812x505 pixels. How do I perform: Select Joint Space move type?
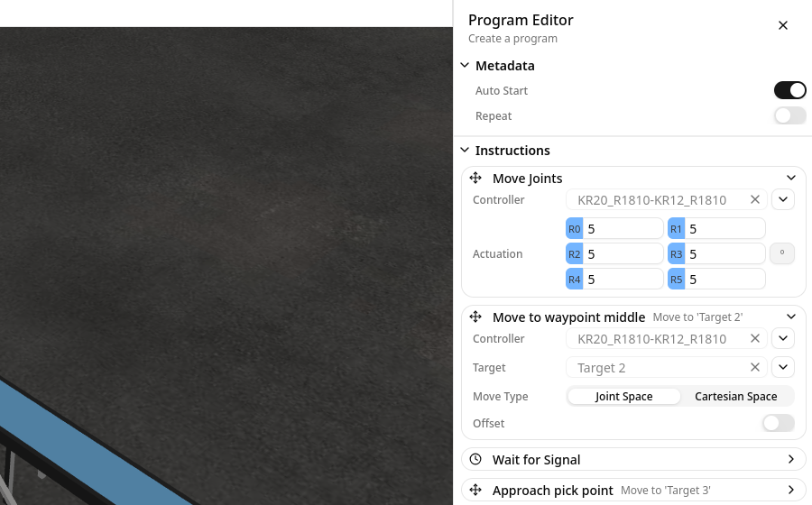coord(623,397)
